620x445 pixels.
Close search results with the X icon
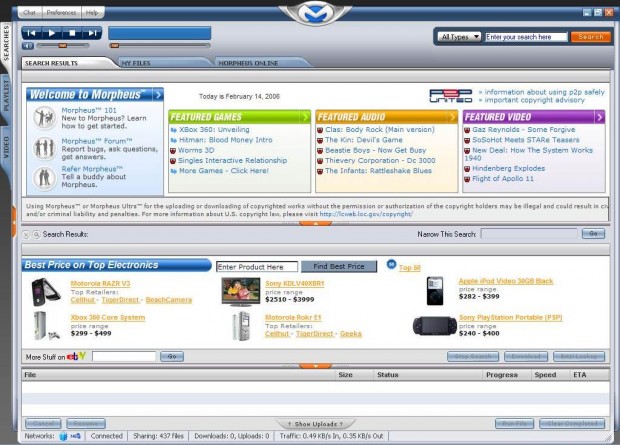point(26,235)
